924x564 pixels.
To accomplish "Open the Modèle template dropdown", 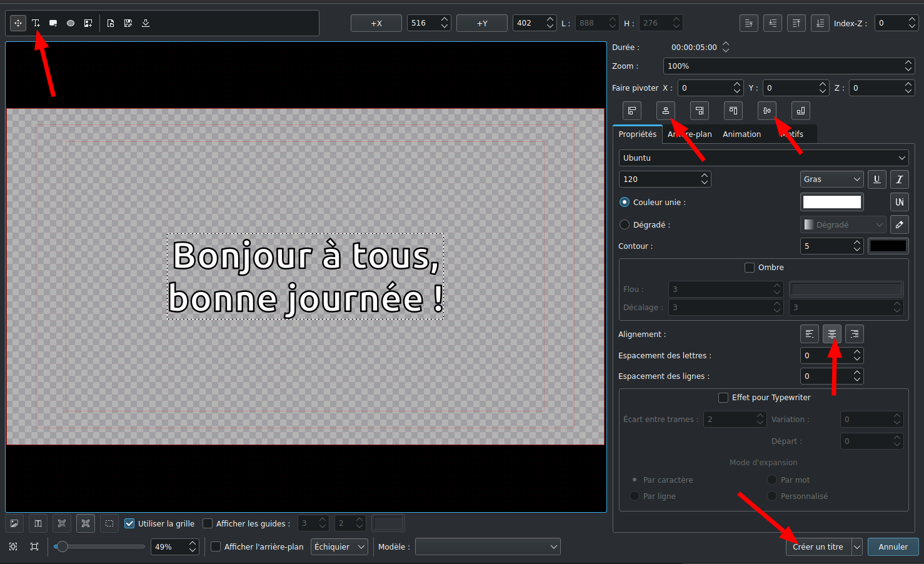I will click(488, 546).
